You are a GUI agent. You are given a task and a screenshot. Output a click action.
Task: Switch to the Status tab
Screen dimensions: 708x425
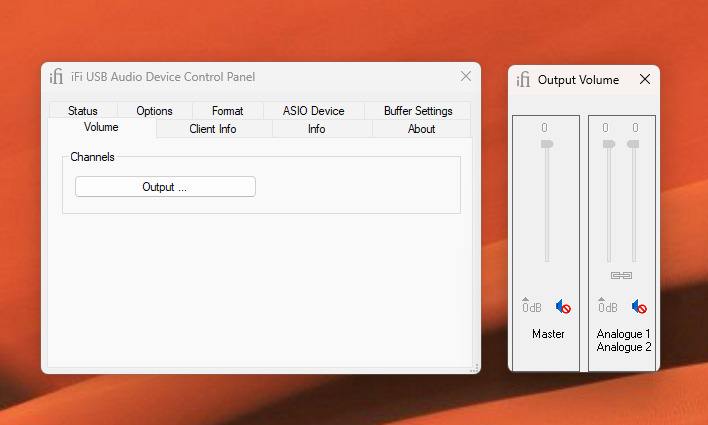point(82,111)
